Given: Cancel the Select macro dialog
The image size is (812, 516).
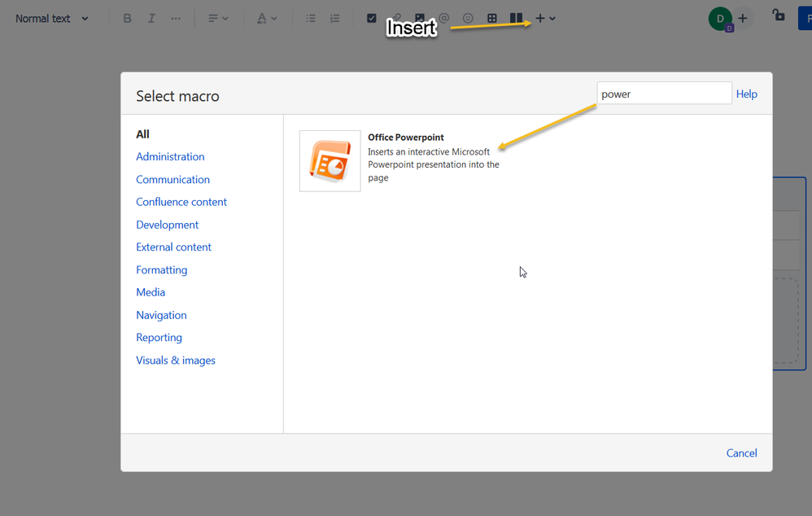Looking at the screenshot, I should click(741, 453).
